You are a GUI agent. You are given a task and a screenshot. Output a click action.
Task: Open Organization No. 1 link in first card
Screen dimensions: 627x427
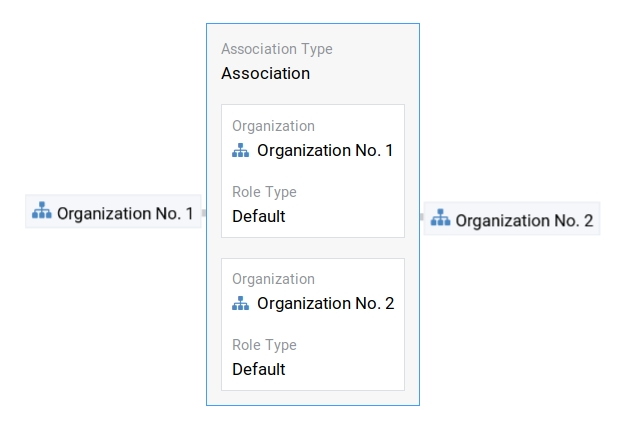coord(325,150)
